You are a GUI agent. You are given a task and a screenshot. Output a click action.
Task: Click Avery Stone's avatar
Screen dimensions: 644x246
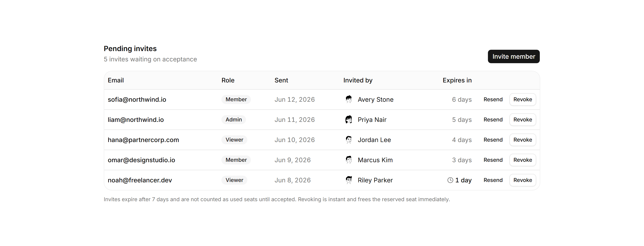pos(349,99)
